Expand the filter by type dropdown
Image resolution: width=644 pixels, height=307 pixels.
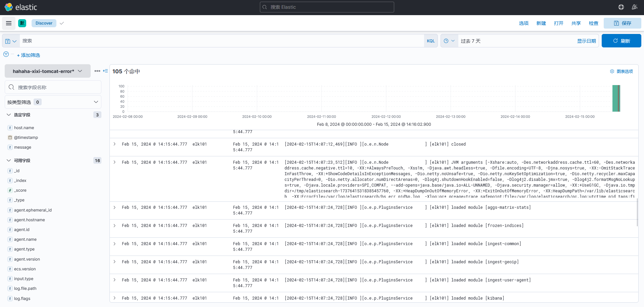point(53,102)
